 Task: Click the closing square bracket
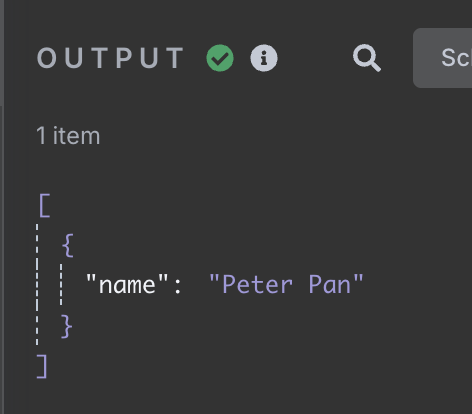pos(42,366)
